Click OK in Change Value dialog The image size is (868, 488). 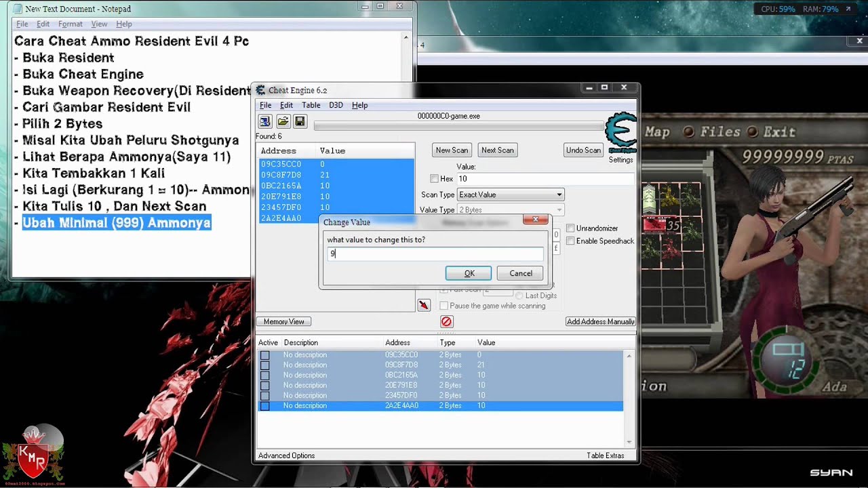(469, 273)
